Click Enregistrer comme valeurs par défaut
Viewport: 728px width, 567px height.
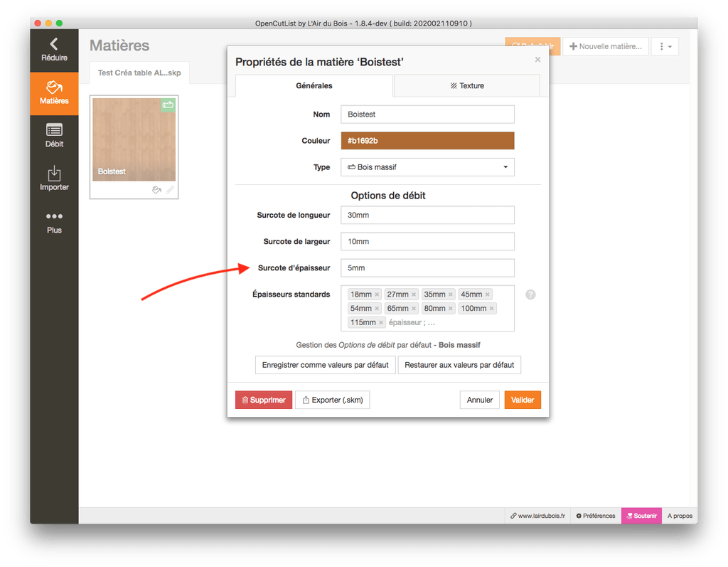point(325,365)
